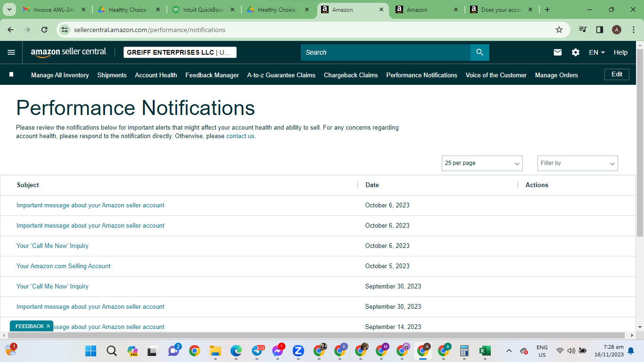The width and height of the screenshot is (644, 362).
Task: Open Messenger from the taskbar
Action: coord(278,351)
